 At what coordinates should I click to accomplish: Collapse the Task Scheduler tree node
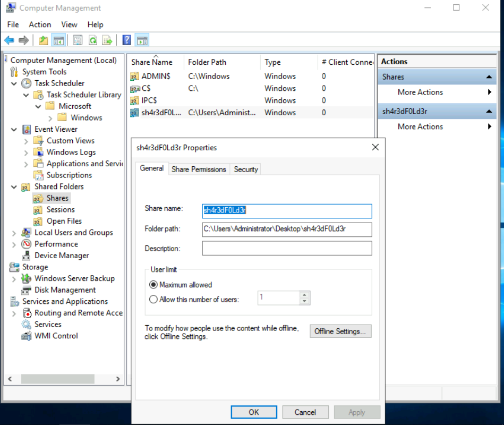point(14,83)
